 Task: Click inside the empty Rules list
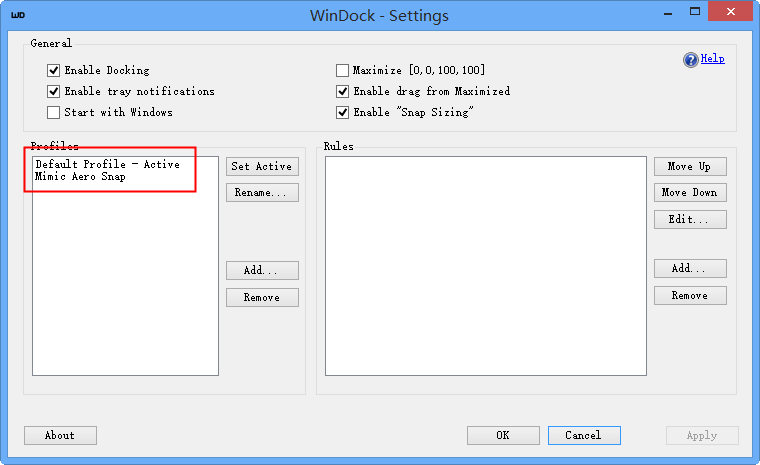pos(486,266)
